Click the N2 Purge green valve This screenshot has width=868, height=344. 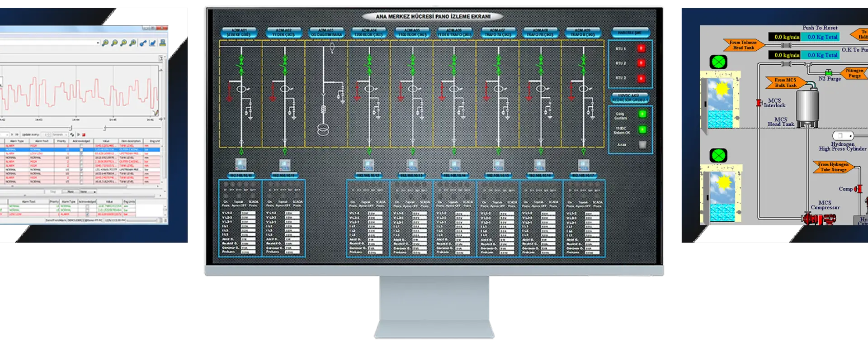click(x=828, y=72)
